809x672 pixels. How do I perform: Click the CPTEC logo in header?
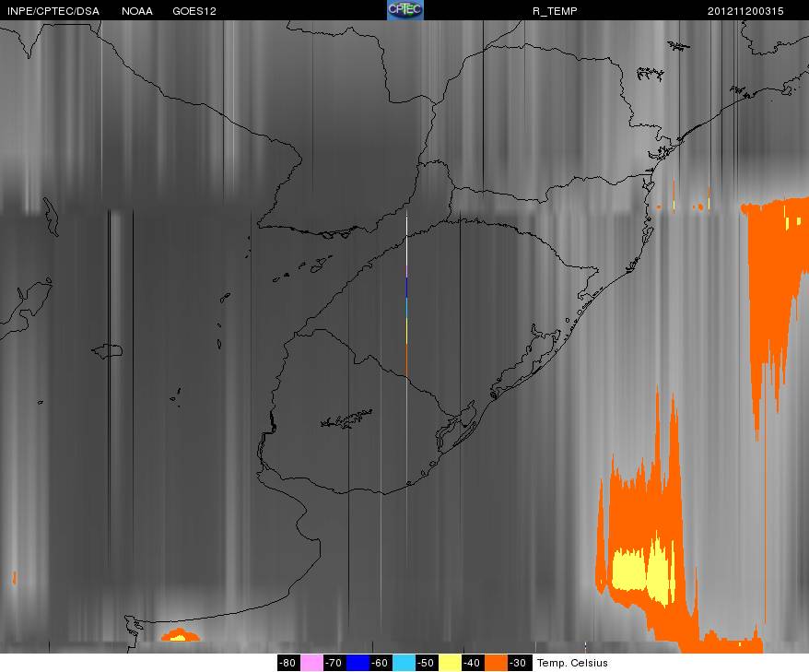pos(405,10)
